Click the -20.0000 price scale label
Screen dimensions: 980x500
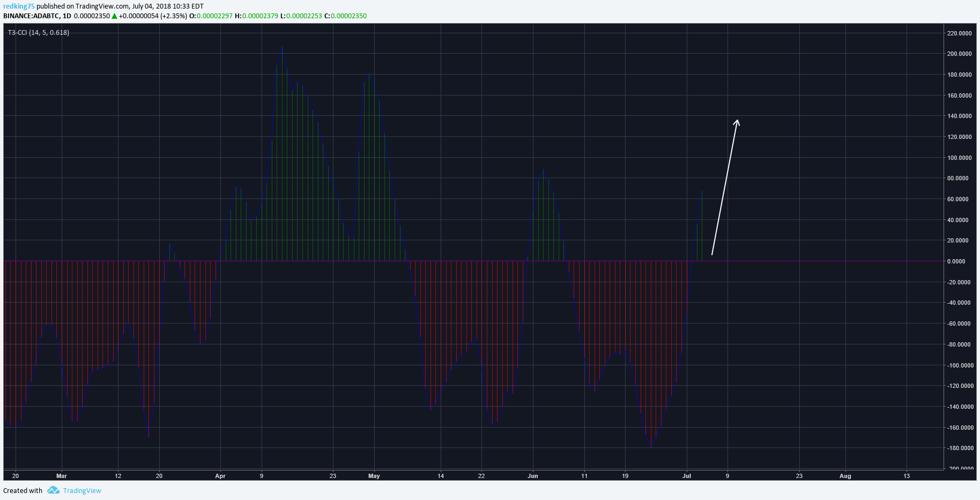[x=958, y=282]
